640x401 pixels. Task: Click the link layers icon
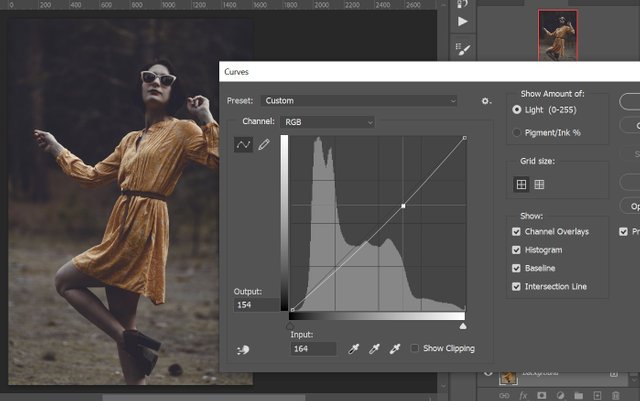point(504,395)
